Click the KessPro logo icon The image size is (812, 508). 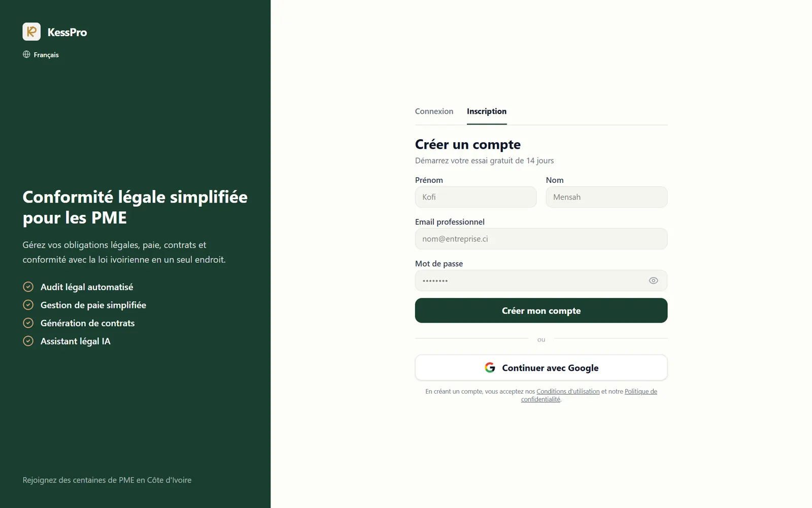tap(31, 31)
